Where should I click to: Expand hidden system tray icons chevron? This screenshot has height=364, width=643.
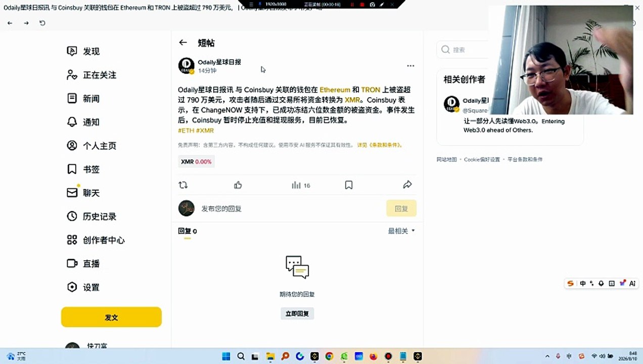[x=547, y=356]
